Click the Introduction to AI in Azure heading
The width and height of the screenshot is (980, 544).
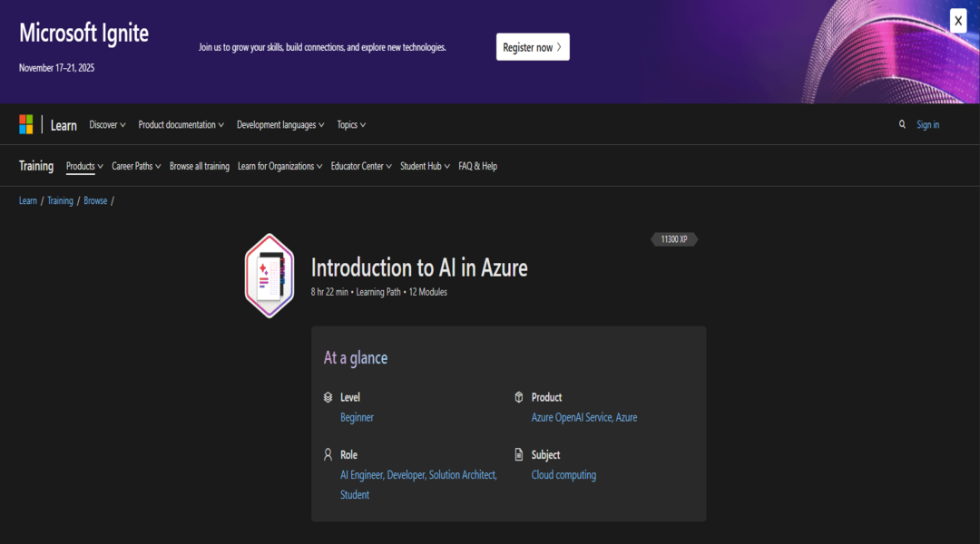[x=419, y=267]
